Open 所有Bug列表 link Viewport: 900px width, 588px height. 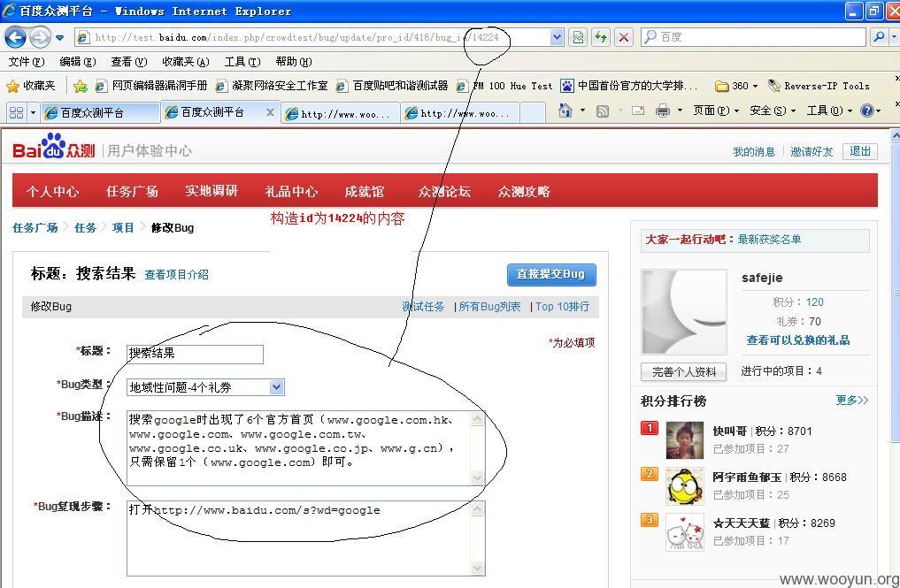489,307
